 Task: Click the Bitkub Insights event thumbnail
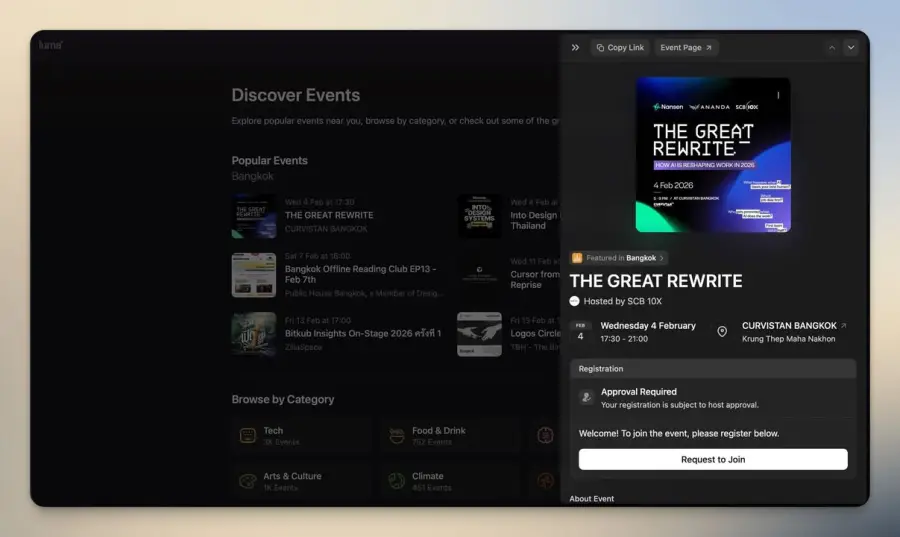click(x=254, y=334)
